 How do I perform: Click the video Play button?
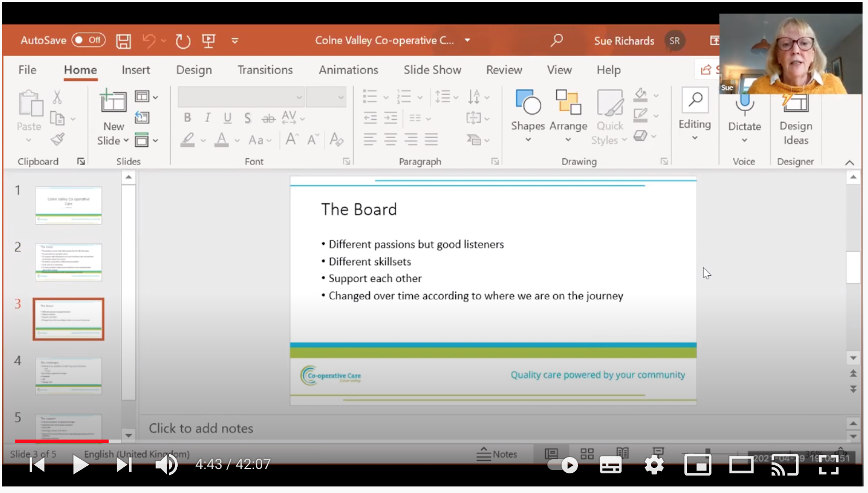point(81,465)
